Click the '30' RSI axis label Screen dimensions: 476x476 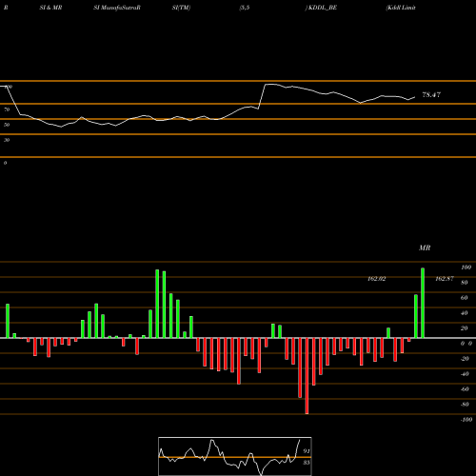click(7, 140)
